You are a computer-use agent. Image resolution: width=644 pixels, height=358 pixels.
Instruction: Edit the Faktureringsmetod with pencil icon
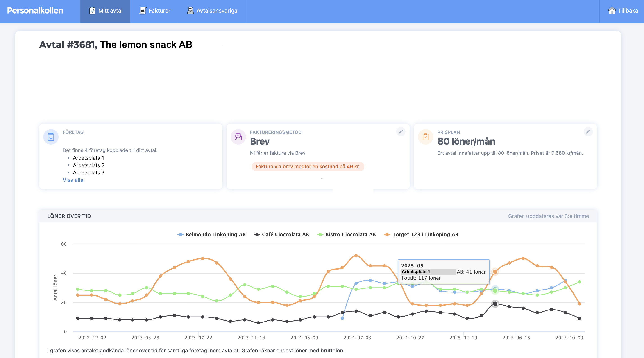pos(401,131)
